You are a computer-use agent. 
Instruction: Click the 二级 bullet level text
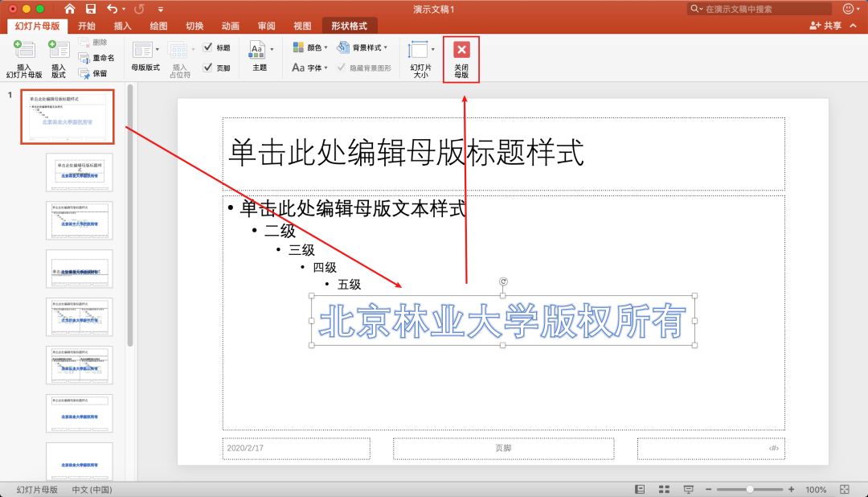[x=280, y=231]
